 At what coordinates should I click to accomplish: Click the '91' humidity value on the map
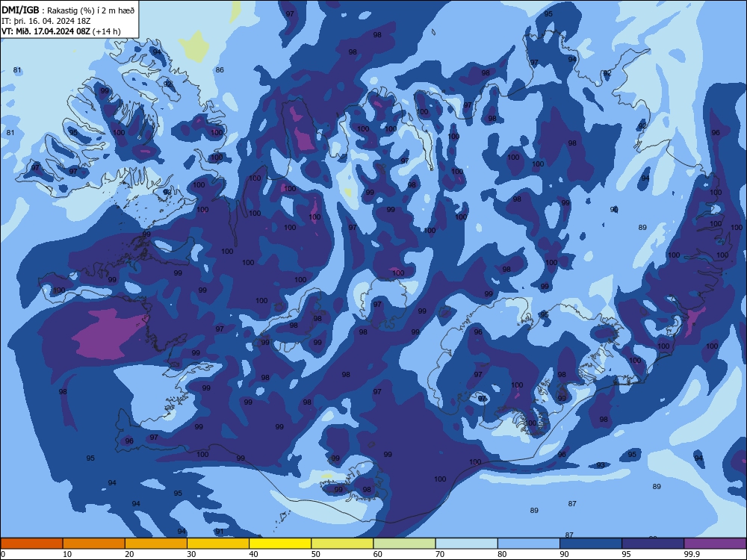click(x=220, y=532)
